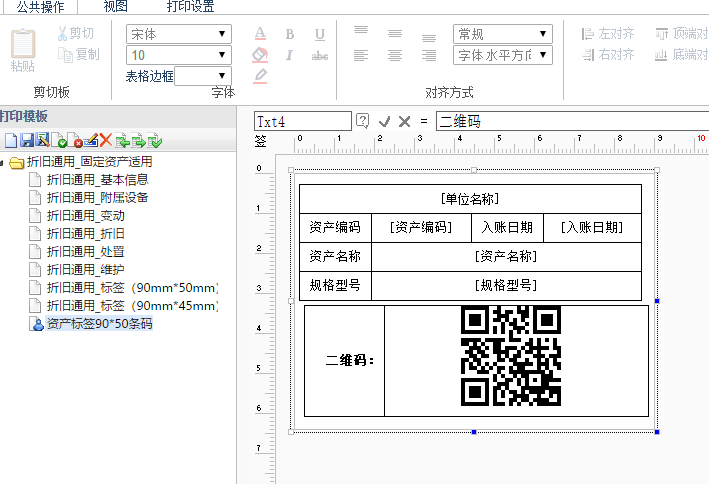The width and height of the screenshot is (717, 495).
Task: Collapse the 折旧通用_固定资产适用 folder
Action: coord(2,162)
